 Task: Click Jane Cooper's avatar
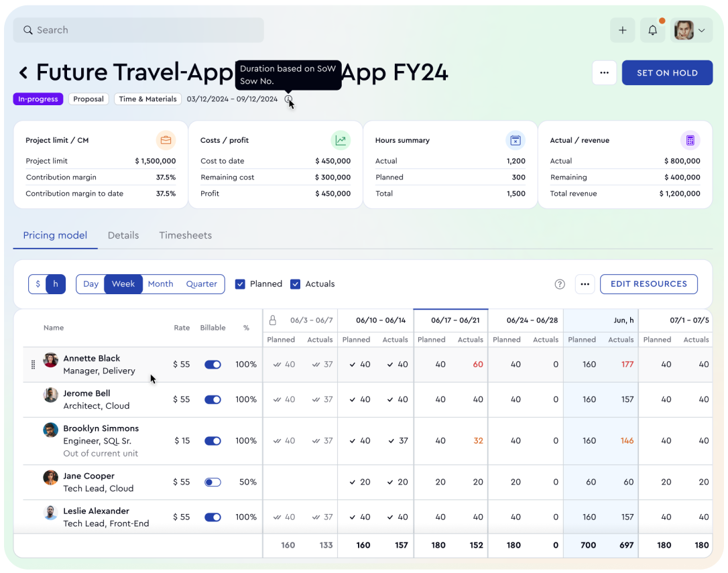coord(50,477)
